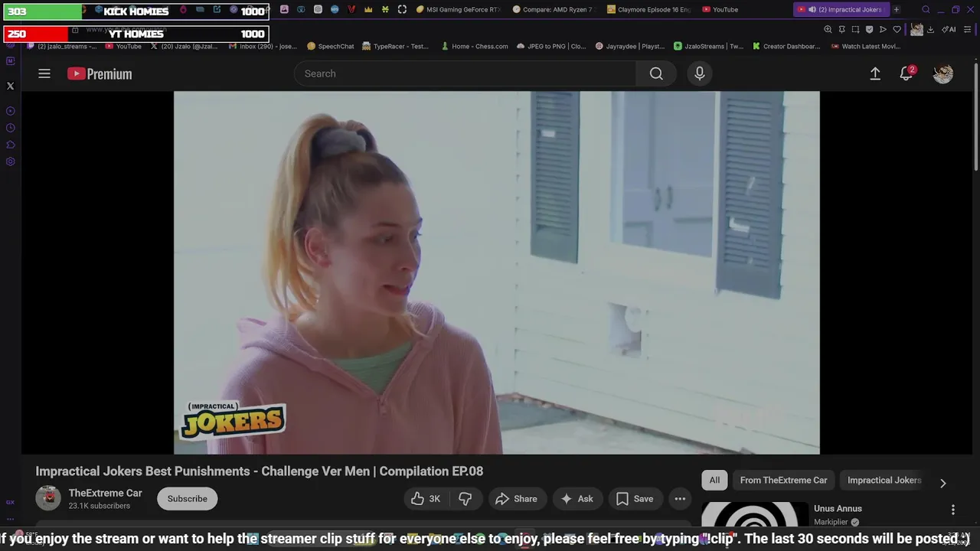Open the more actions three-dot menu
This screenshot has height=551, width=980.
point(680,499)
